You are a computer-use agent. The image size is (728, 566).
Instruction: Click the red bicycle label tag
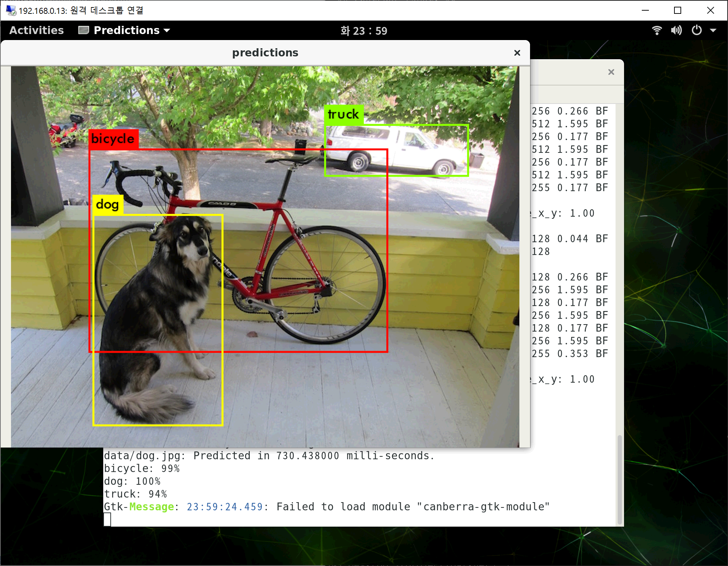tap(113, 139)
